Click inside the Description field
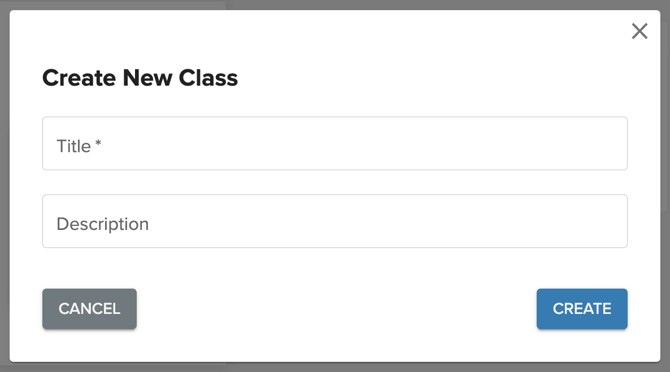The image size is (670, 372). coord(335,221)
